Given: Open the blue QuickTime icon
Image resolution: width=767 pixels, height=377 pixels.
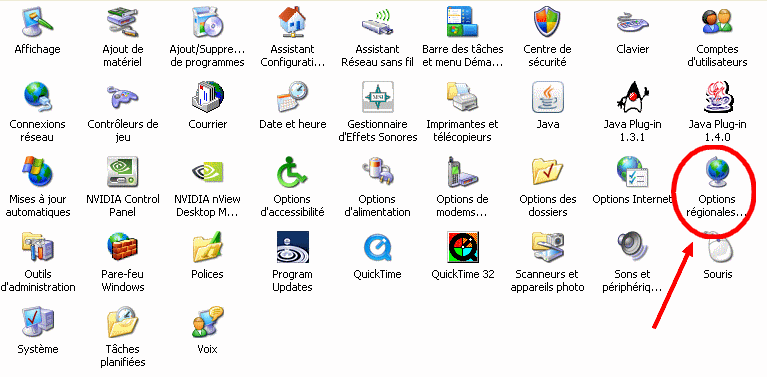Looking at the screenshot, I should coord(377,247).
